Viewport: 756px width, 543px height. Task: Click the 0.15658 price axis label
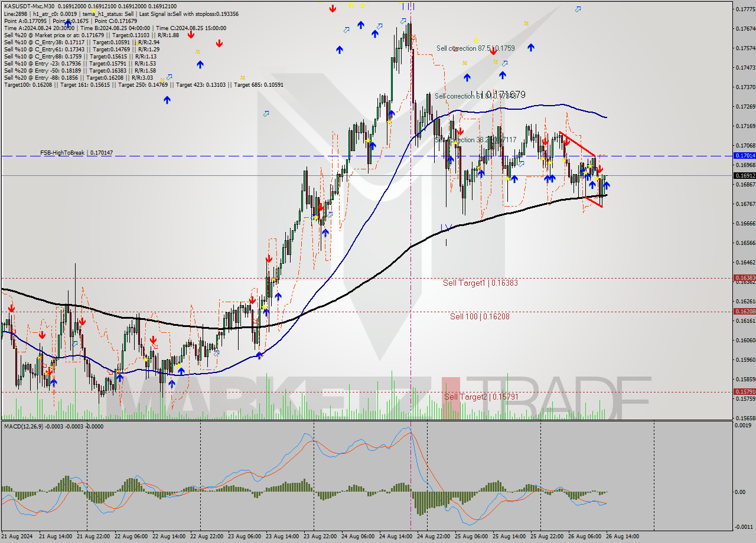point(744,418)
